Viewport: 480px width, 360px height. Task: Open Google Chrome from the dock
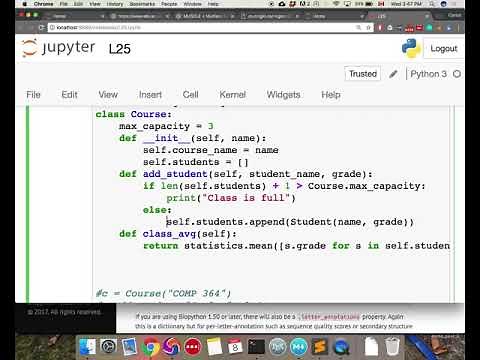(x=151, y=347)
